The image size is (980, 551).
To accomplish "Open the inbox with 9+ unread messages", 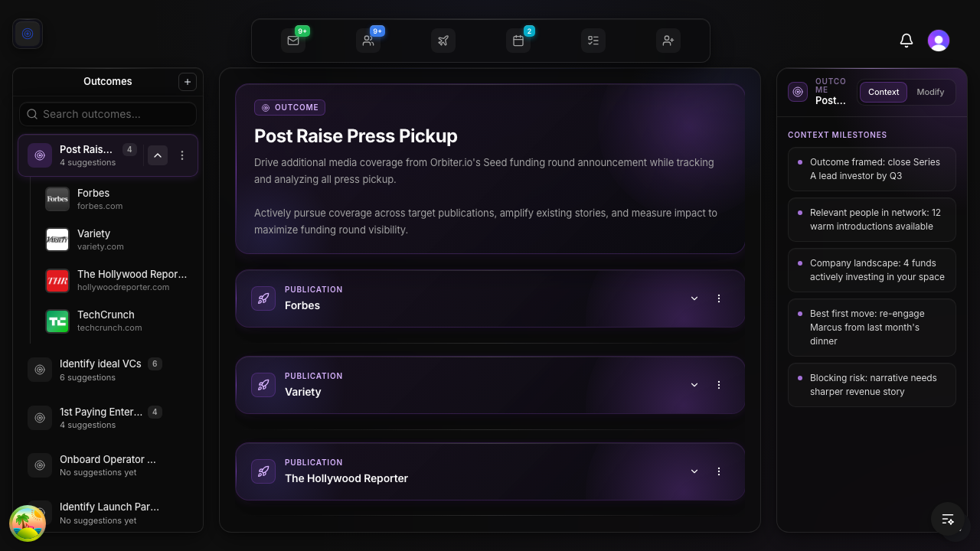I will point(293,40).
